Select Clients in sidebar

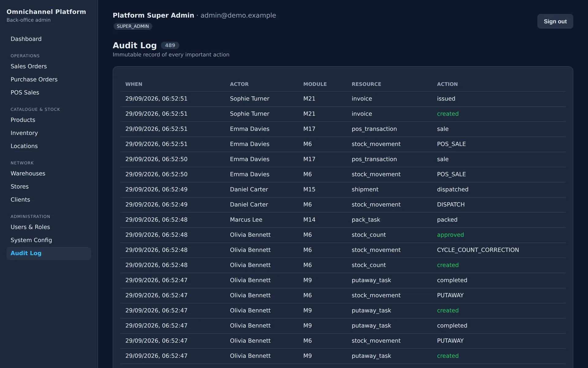click(x=49, y=200)
